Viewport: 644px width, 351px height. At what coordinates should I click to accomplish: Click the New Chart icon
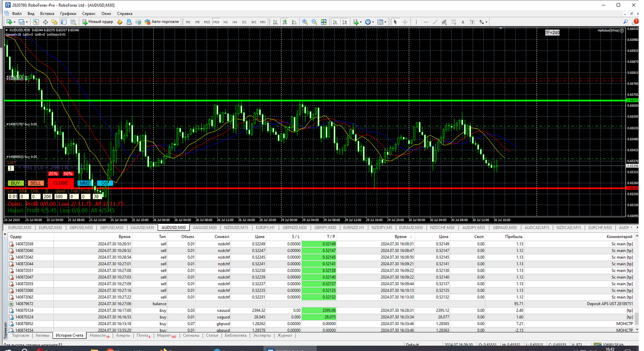[9, 22]
